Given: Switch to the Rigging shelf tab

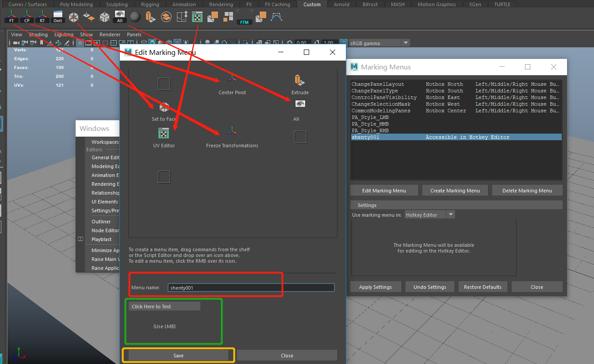Looking at the screenshot, I should pos(150,4).
